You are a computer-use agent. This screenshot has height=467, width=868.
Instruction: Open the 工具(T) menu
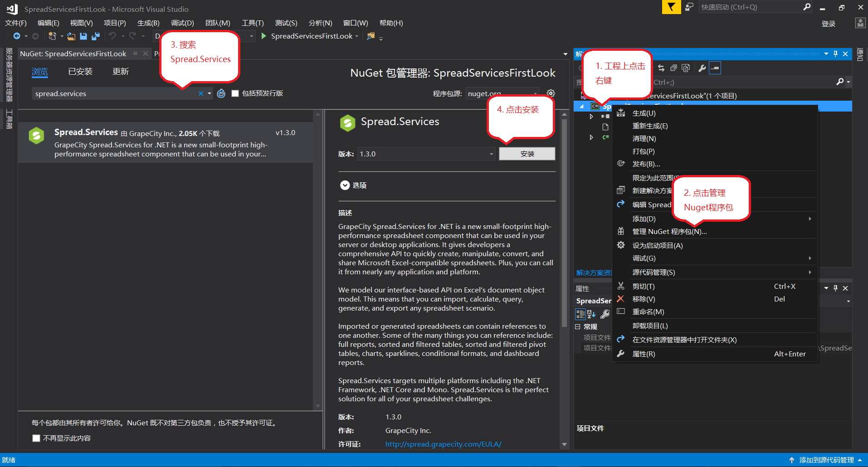pyautogui.click(x=253, y=23)
